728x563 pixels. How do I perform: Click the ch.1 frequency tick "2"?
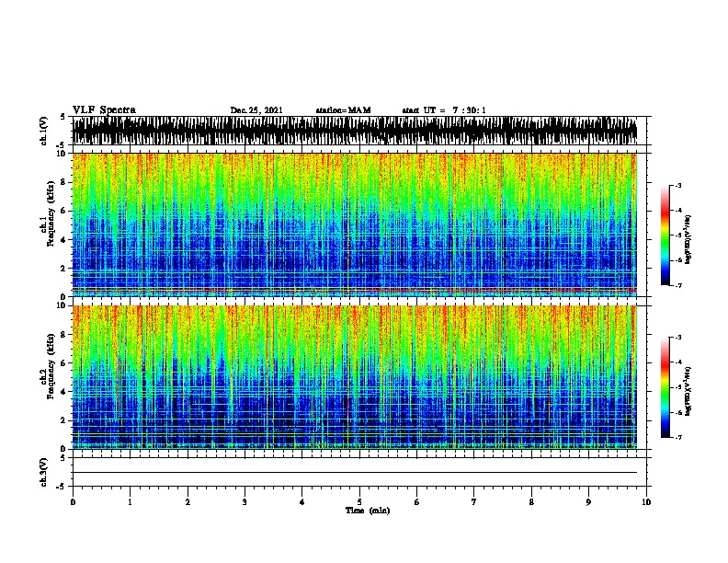tap(63, 269)
